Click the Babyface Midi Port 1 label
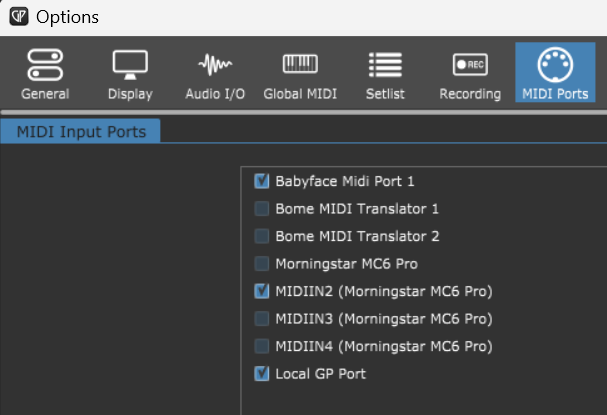Viewport: 607px width, 415px height. click(344, 182)
